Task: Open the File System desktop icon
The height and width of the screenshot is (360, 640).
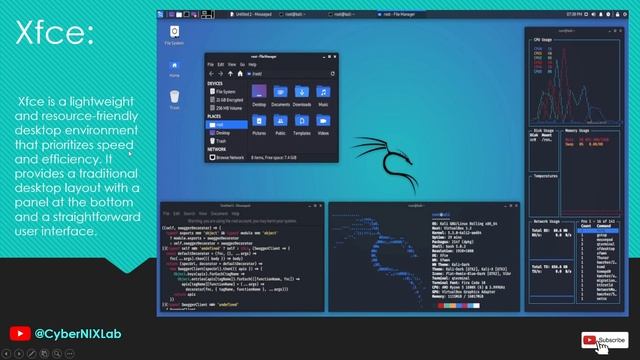Action: (x=174, y=35)
